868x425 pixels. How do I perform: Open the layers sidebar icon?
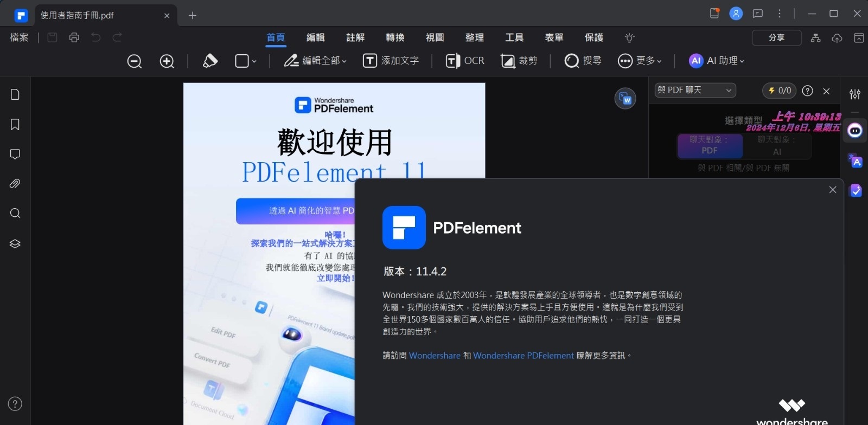pyautogui.click(x=15, y=243)
